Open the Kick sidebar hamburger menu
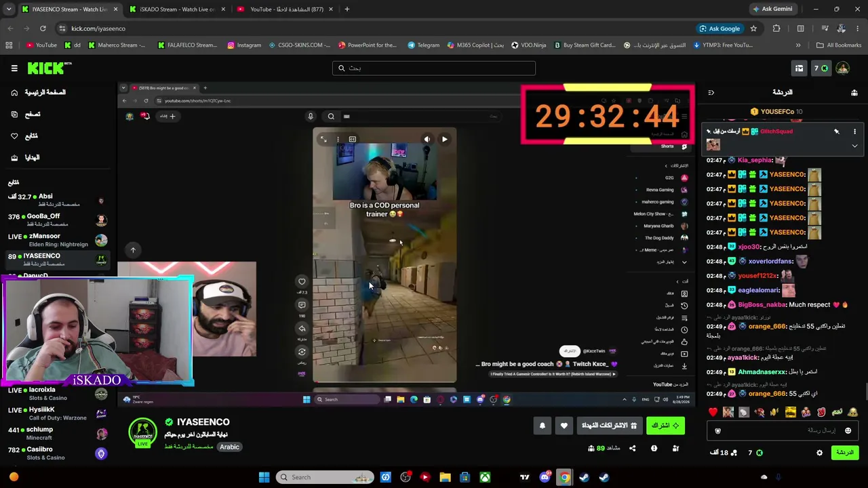The width and height of the screenshot is (868, 488). (x=14, y=68)
